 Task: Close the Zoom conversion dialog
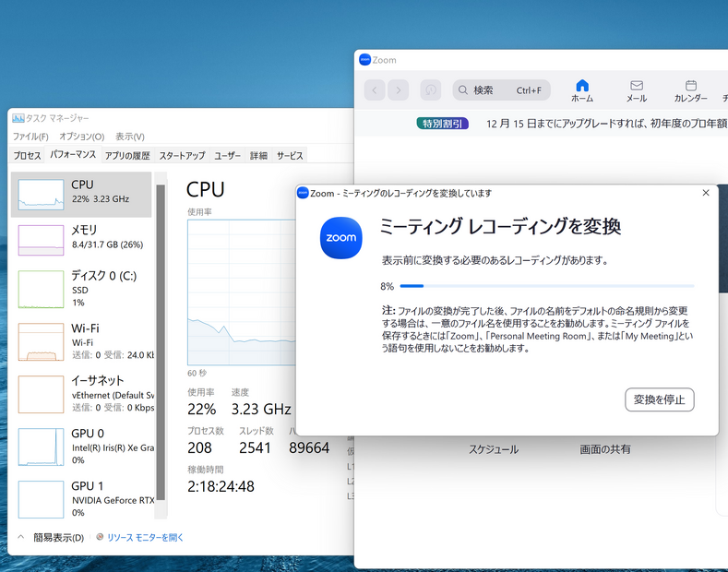tap(706, 193)
